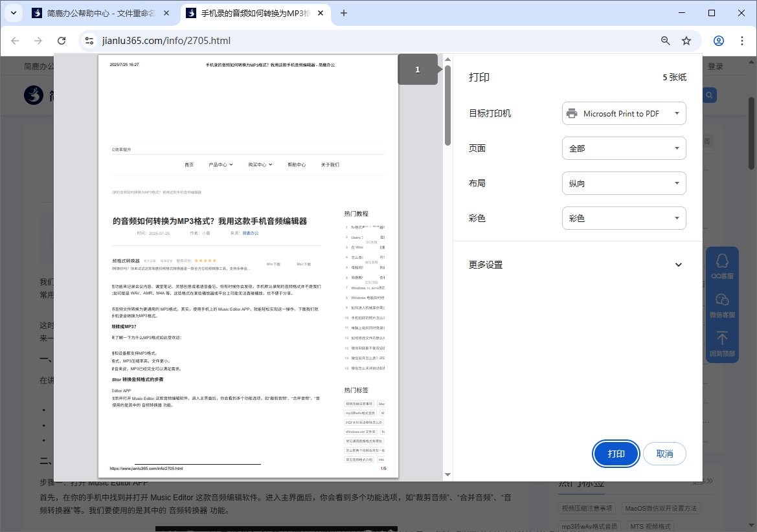Click the blue 打印 print button
Image resolution: width=757 pixels, height=532 pixels.
coord(615,454)
